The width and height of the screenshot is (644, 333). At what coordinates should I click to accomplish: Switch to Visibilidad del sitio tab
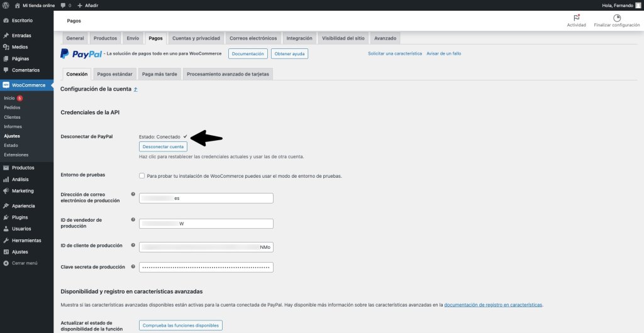343,38
